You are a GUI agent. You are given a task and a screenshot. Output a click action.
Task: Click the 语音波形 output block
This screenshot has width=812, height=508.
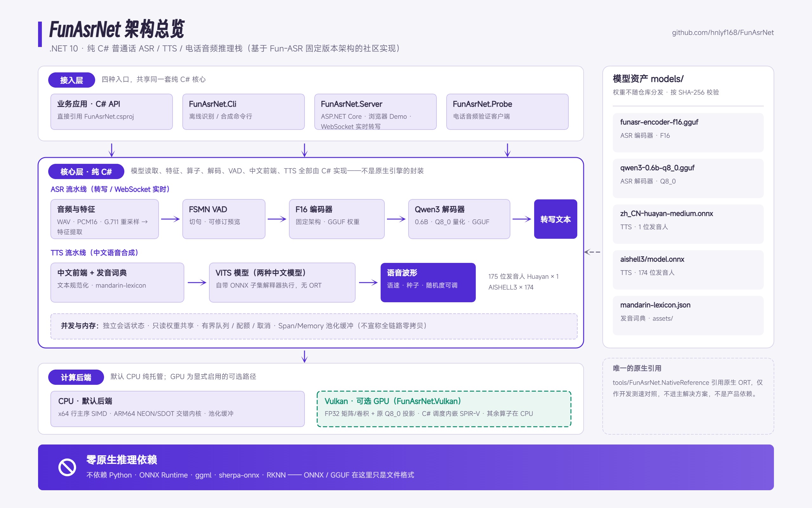428,283
